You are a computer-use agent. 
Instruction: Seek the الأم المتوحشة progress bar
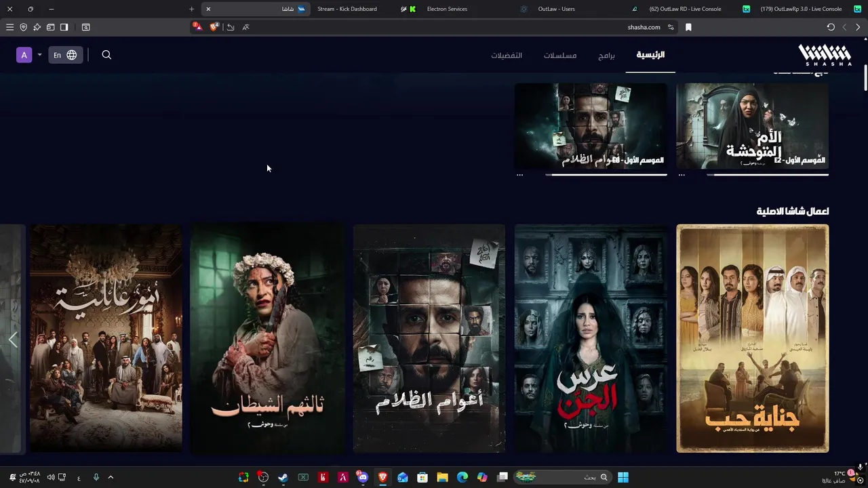click(x=768, y=175)
